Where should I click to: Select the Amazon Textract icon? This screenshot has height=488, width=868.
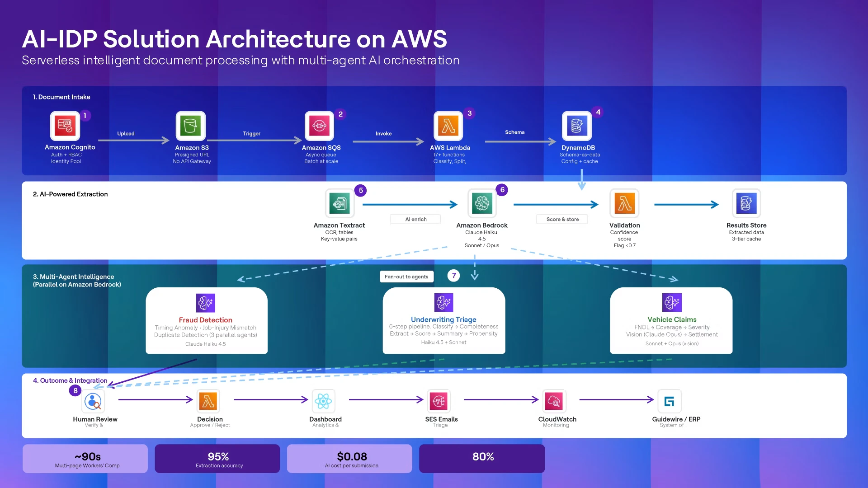[340, 204]
